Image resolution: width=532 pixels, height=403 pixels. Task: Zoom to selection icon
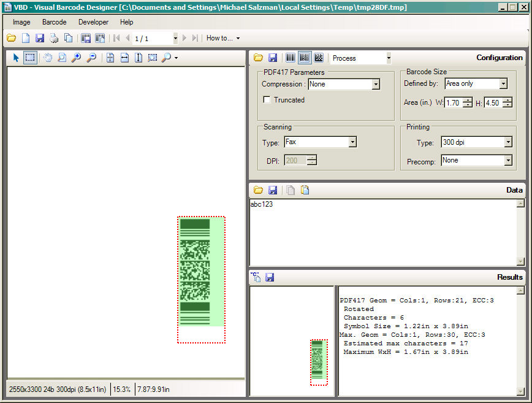(x=153, y=58)
